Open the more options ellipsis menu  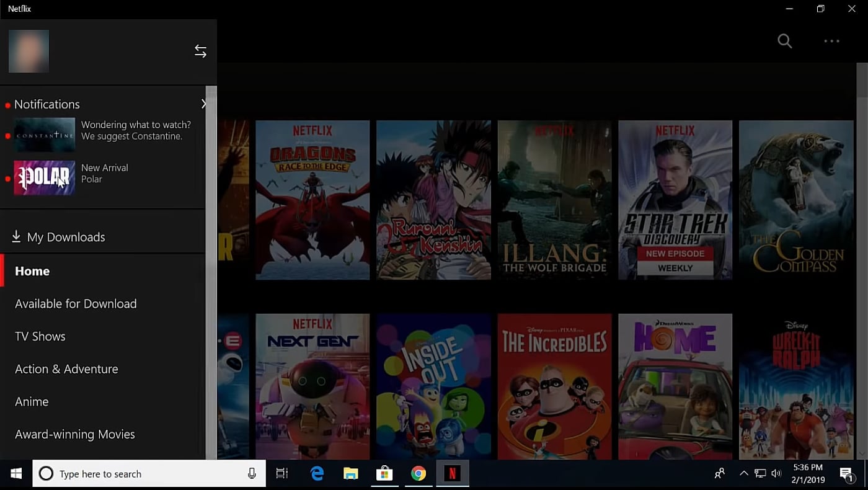point(831,41)
